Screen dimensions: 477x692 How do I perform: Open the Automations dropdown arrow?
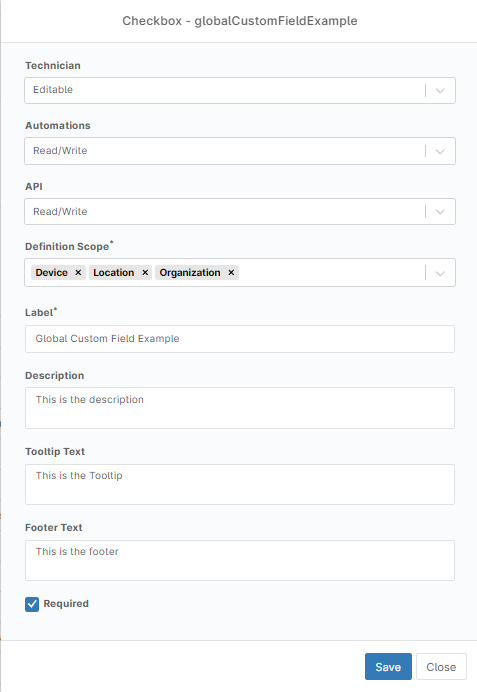(x=440, y=151)
